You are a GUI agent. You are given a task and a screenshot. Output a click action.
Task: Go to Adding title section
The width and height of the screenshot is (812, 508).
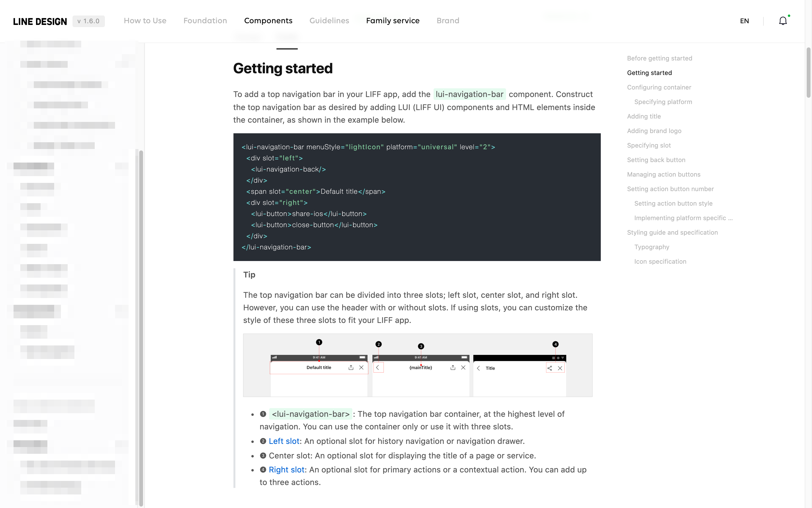click(x=644, y=116)
